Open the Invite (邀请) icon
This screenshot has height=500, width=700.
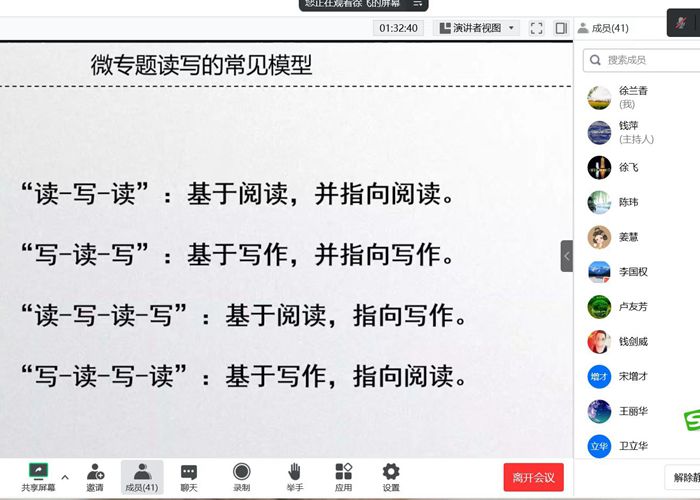pos(95,471)
